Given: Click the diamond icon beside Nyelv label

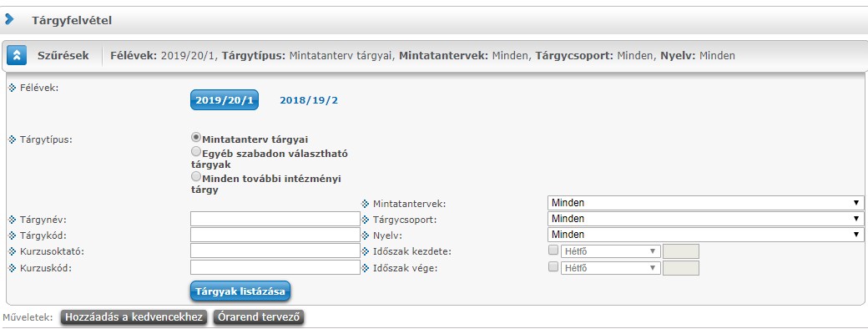Looking at the screenshot, I should [x=366, y=235].
